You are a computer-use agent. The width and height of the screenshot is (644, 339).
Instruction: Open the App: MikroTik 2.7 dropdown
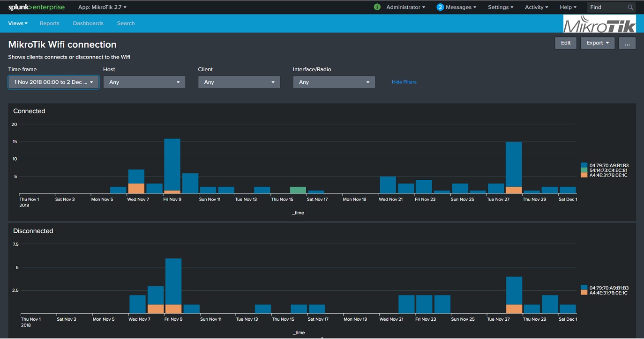tap(102, 7)
